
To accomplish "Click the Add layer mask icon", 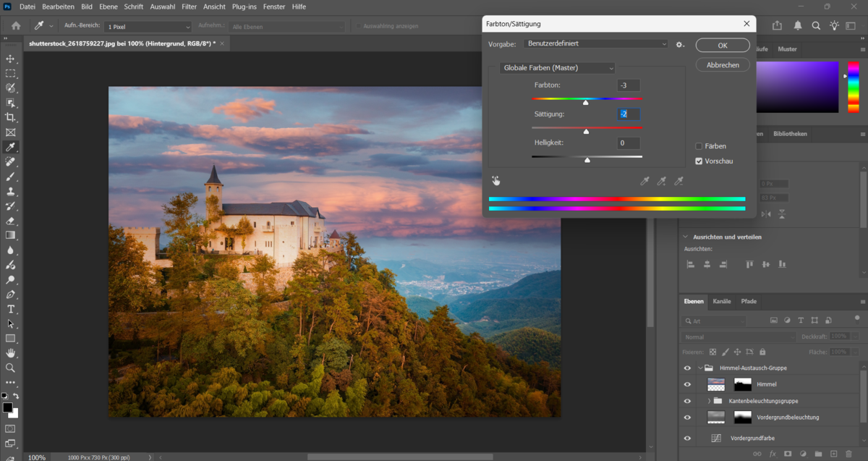I will click(788, 453).
